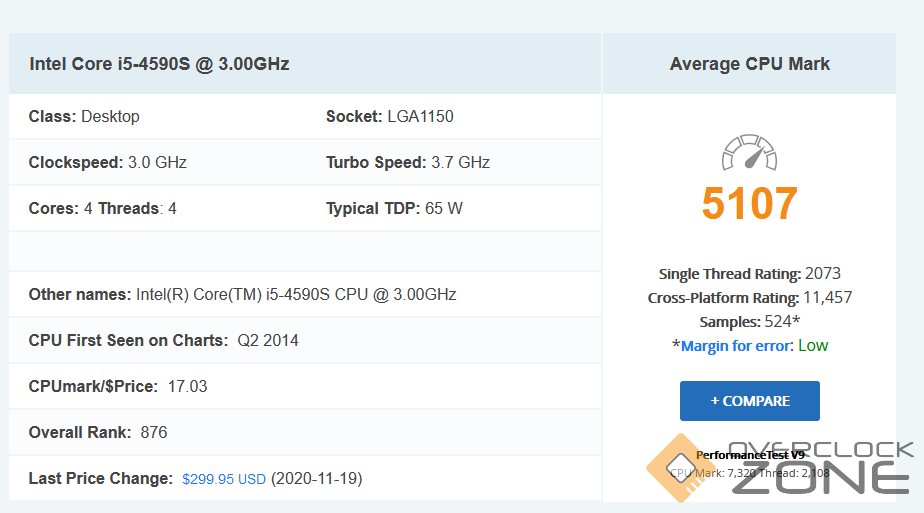Click the Cross-Platform Rating 11,457 line
924x513 pixels.
pyautogui.click(x=749, y=298)
